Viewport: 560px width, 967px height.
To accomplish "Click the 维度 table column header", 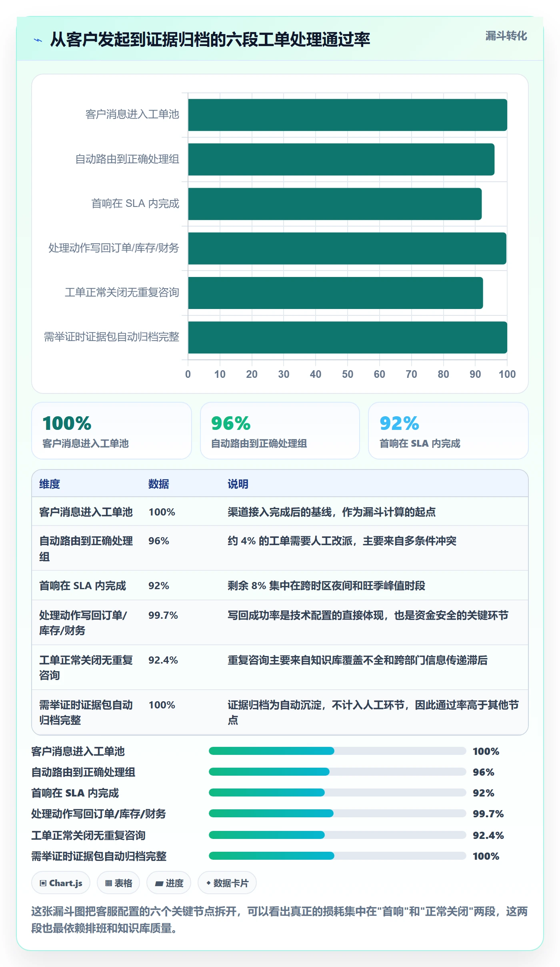I will [x=50, y=484].
